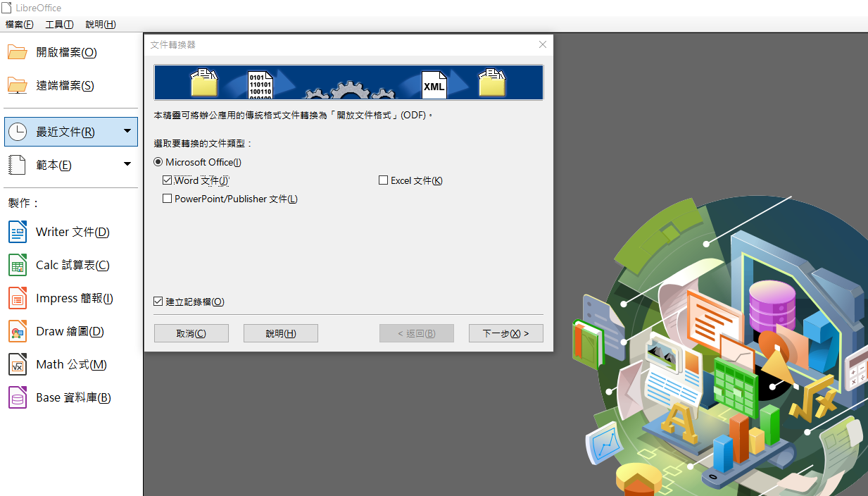Enable the Excel 文件 checkbox
The width and height of the screenshot is (868, 496).
point(384,180)
